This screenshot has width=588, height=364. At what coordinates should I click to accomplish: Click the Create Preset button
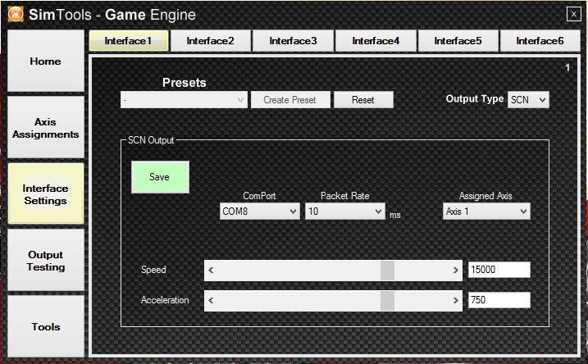coord(290,100)
